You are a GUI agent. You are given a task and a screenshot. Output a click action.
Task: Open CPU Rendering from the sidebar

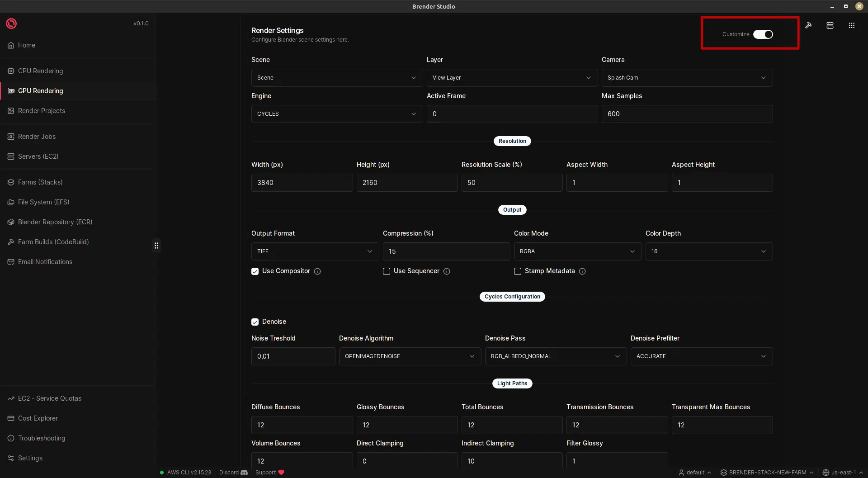point(40,71)
